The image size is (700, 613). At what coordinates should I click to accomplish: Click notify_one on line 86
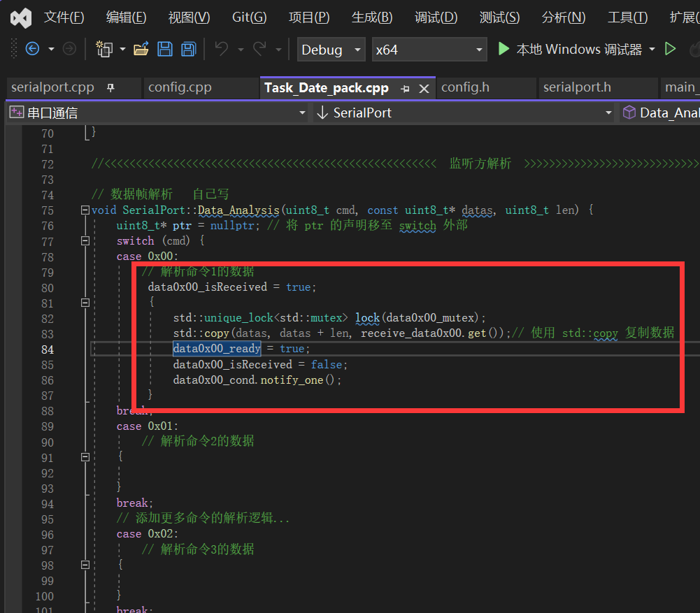[292, 380]
